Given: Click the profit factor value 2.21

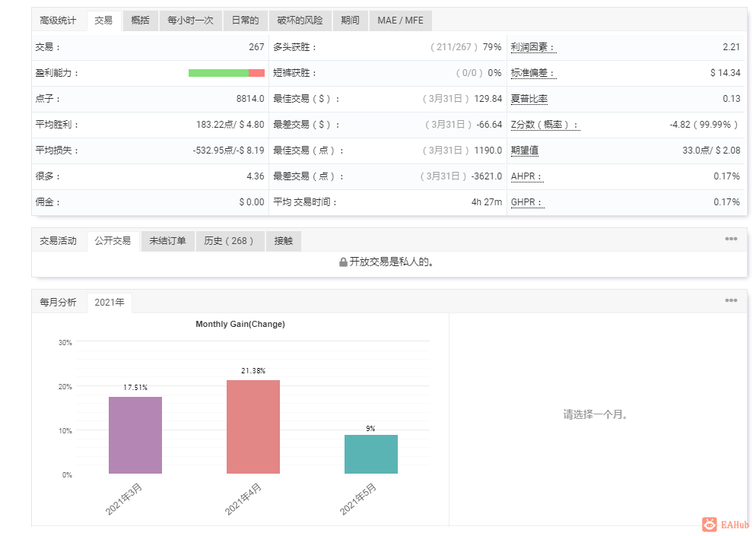Looking at the screenshot, I should click(732, 47).
